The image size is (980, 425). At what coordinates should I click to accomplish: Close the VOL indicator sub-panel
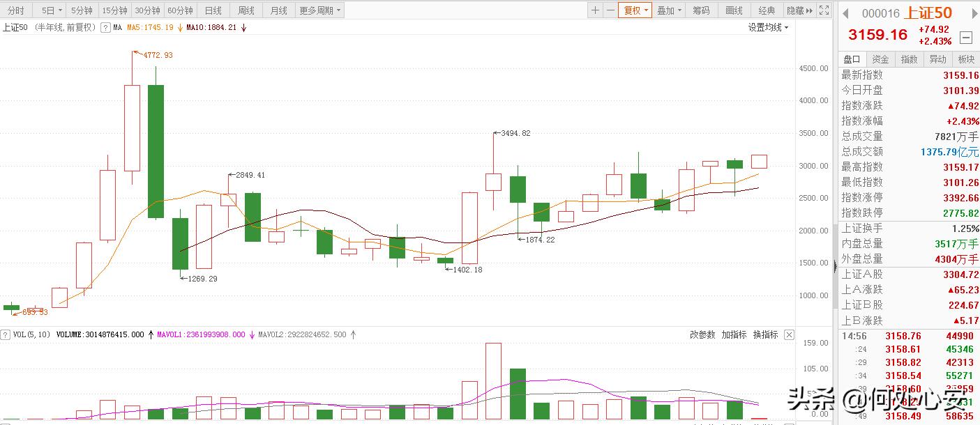tap(789, 334)
